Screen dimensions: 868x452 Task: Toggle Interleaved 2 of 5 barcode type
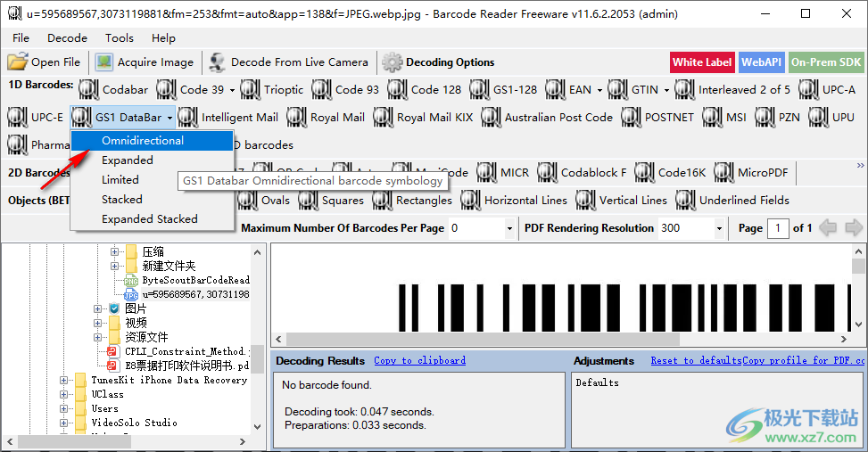pyautogui.click(x=732, y=90)
